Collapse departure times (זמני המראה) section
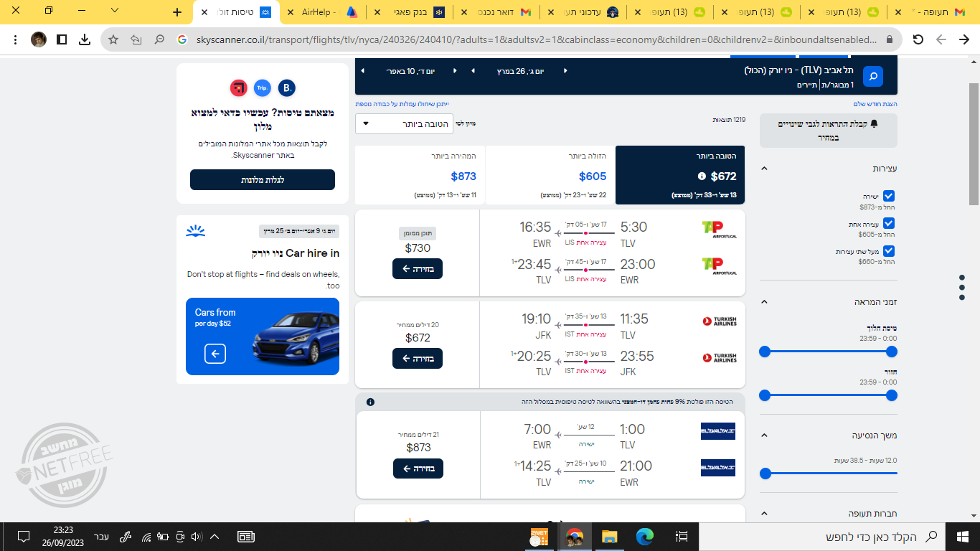The image size is (980, 551). (764, 302)
